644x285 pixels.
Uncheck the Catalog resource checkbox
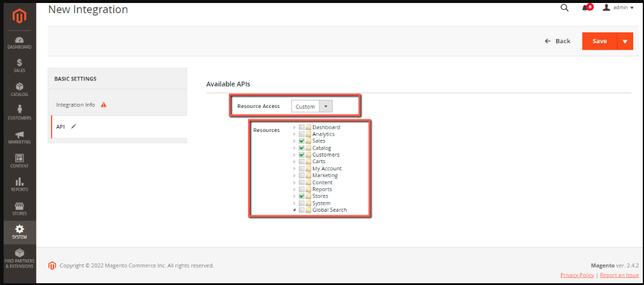pyautogui.click(x=302, y=148)
